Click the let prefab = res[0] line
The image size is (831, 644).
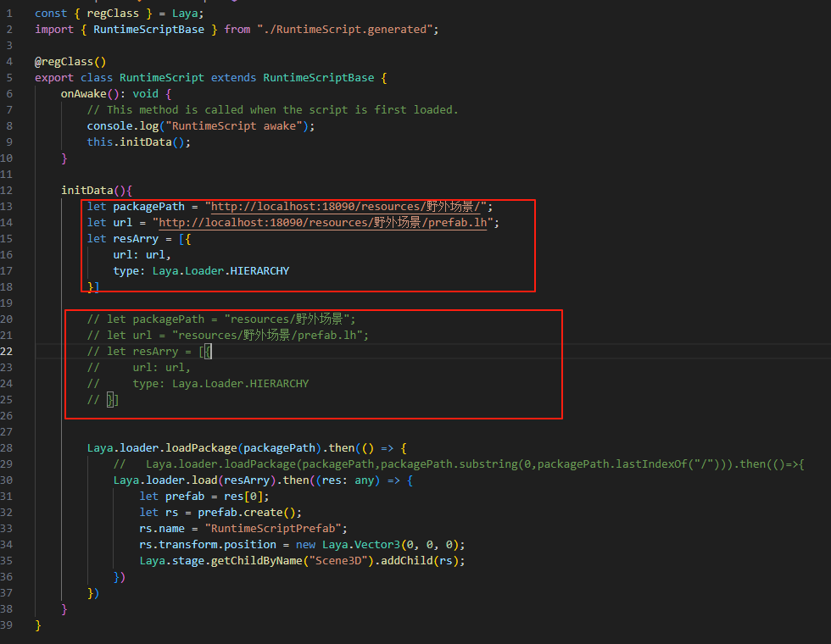click(x=204, y=497)
